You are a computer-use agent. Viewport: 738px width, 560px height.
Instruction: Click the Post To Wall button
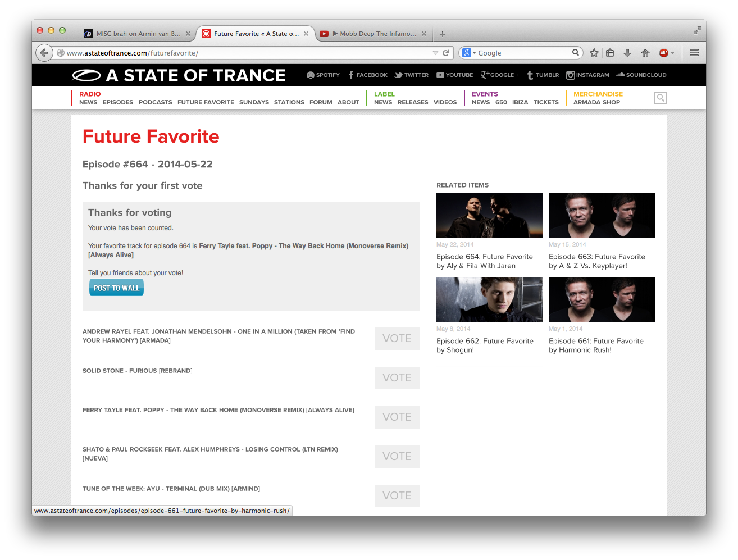116,288
